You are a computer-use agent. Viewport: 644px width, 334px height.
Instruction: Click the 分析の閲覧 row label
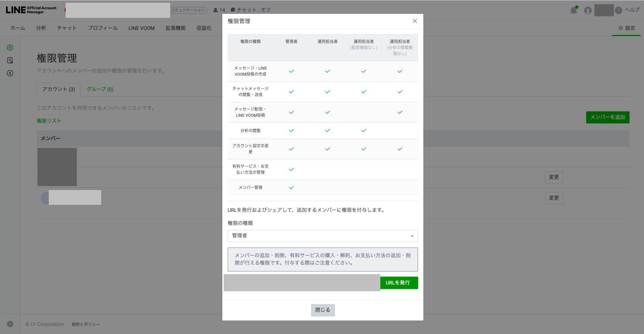pyautogui.click(x=251, y=131)
